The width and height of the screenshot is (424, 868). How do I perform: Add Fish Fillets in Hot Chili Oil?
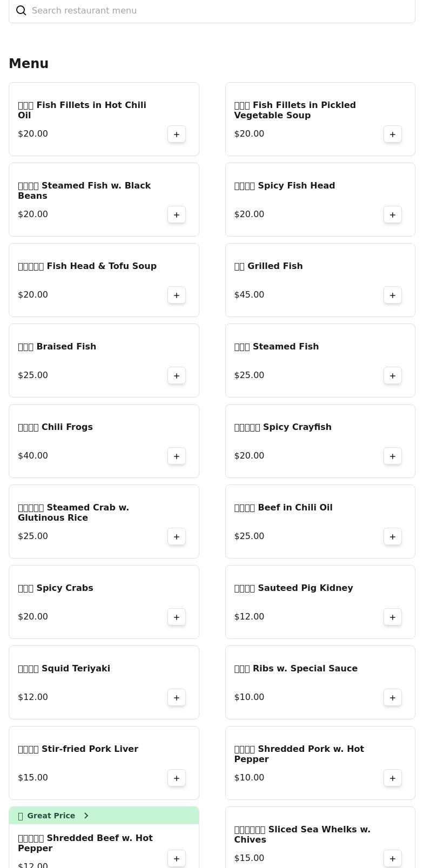point(177,134)
